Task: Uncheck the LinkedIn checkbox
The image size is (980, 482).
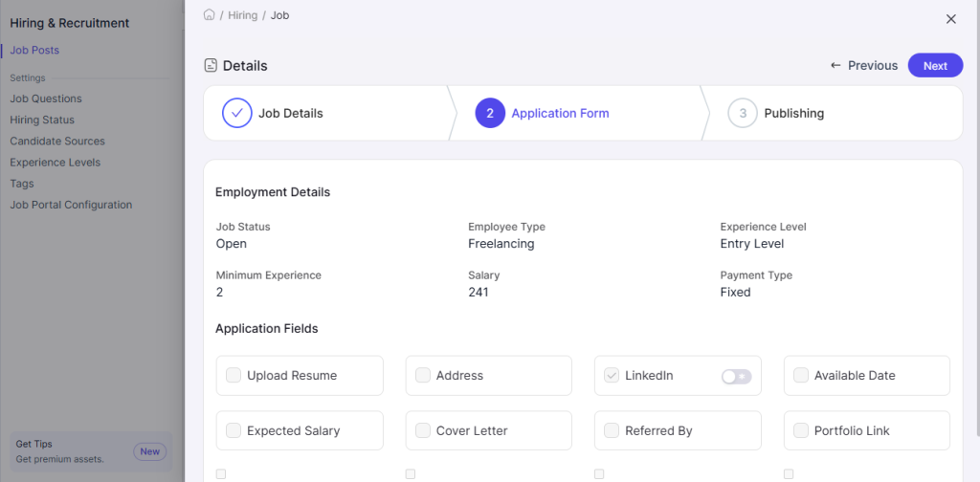Action: [612, 376]
